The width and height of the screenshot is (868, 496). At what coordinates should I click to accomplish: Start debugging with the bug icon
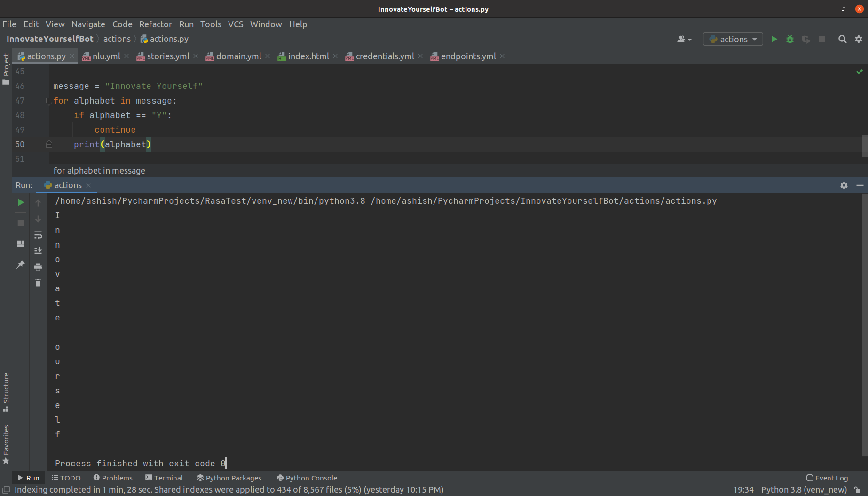click(790, 40)
